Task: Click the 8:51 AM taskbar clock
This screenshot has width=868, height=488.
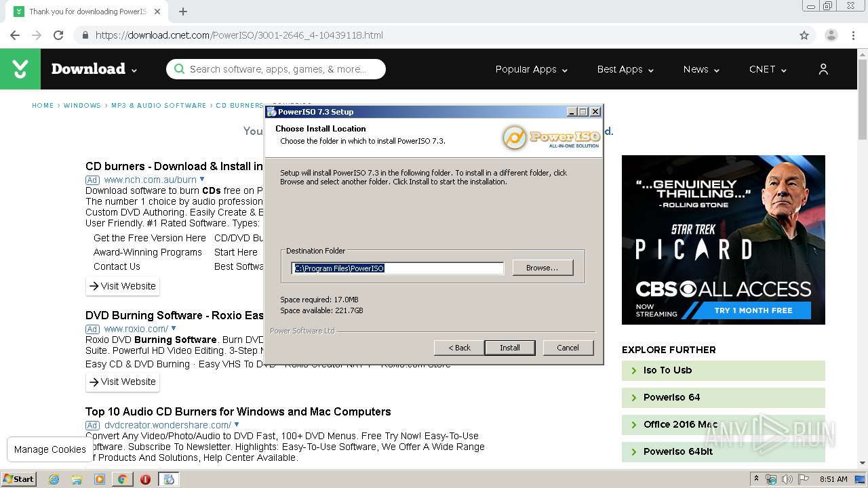Action: [x=833, y=479]
